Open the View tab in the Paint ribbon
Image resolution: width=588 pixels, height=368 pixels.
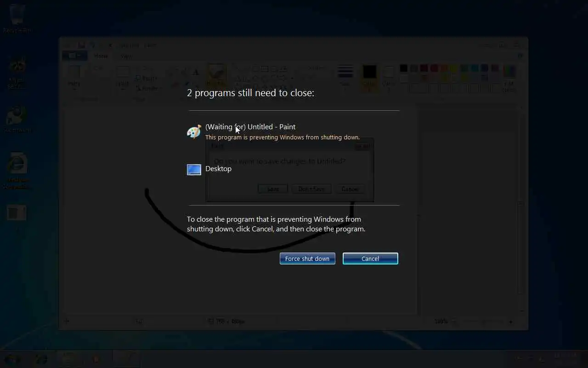pos(125,56)
